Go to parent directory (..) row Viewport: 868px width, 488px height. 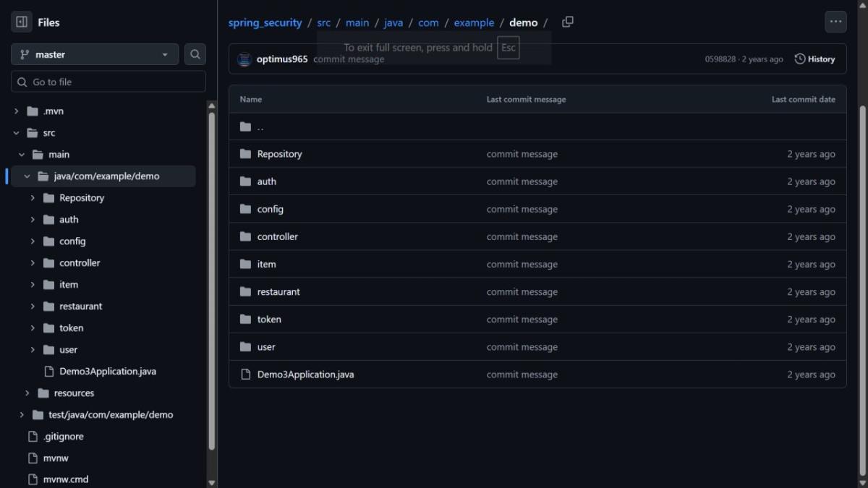pyautogui.click(x=260, y=127)
